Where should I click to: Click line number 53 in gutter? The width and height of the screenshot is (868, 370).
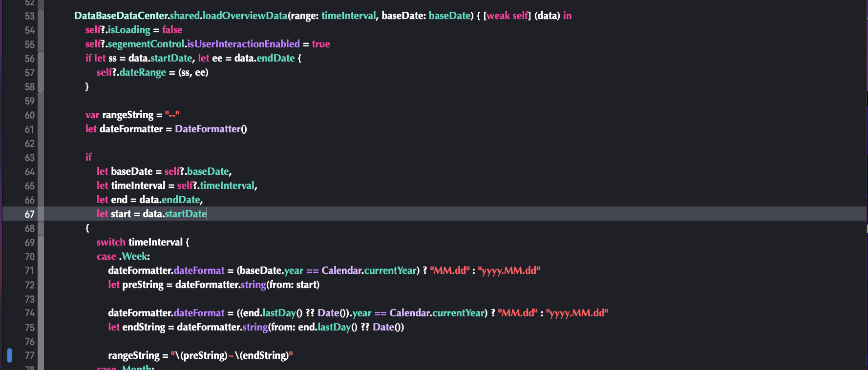[x=30, y=16]
